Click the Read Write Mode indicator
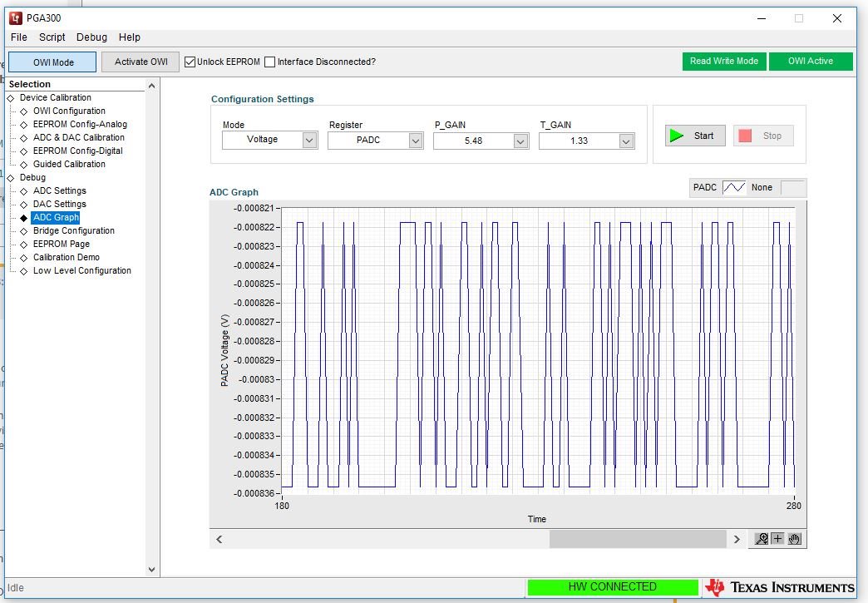 724,61
